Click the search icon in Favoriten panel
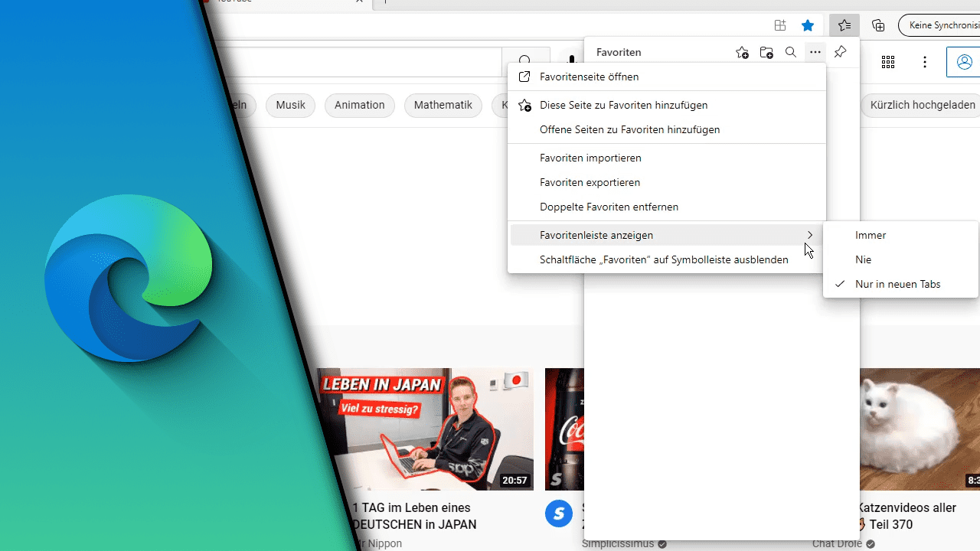The height and width of the screenshot is (551, 980). tap(791, 52)
